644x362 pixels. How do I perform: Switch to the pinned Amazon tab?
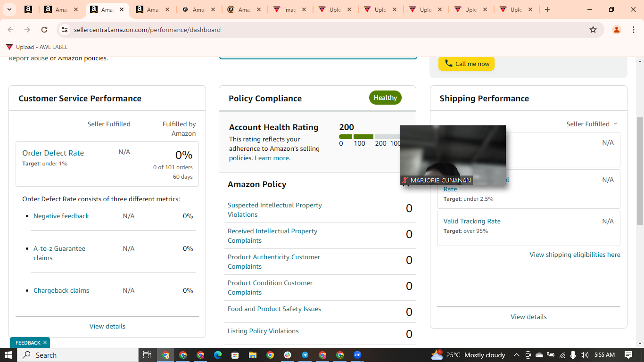click(x=28, y=9)
